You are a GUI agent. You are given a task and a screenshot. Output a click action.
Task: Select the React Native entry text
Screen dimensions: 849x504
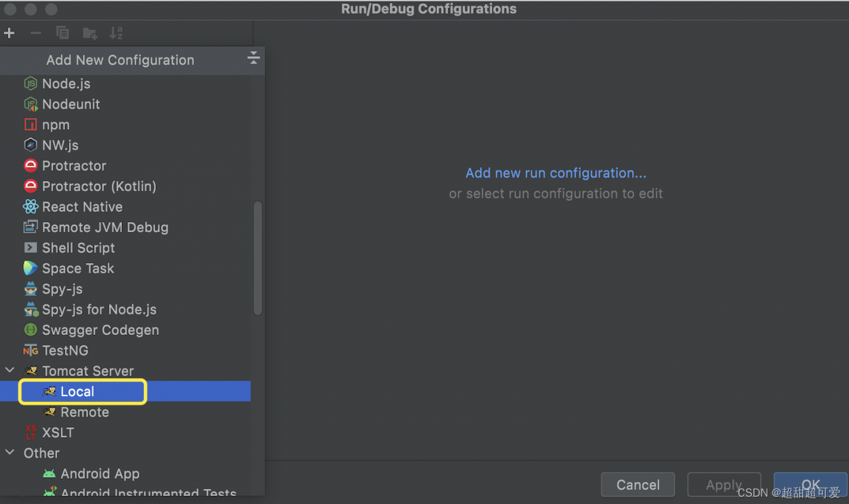tap(82, 207)
